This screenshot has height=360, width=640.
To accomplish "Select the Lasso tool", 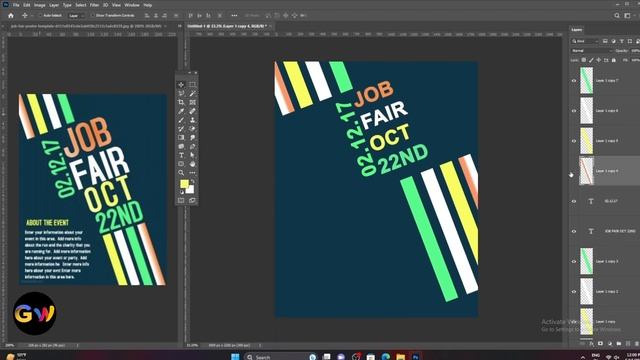I will point(181,93).
